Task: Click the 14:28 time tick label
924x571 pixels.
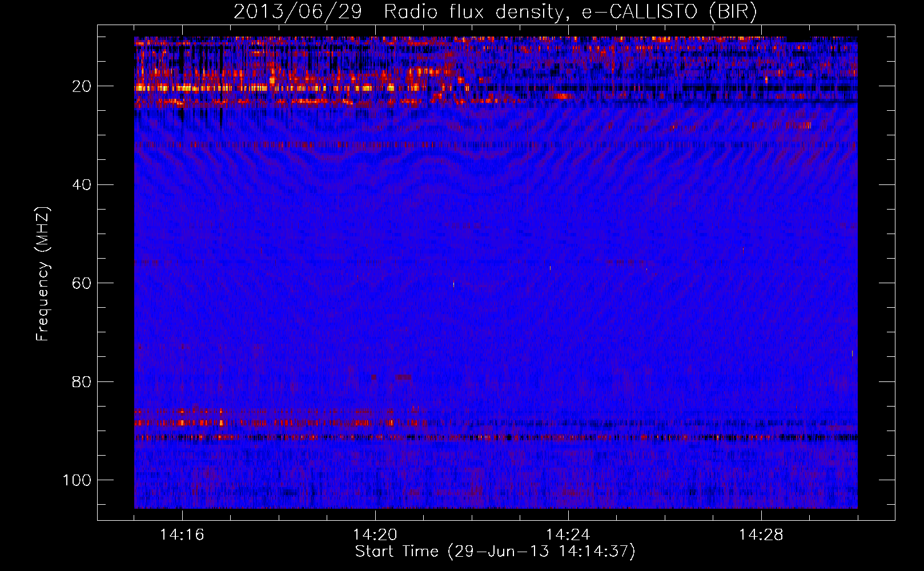Action: (761, 535)
